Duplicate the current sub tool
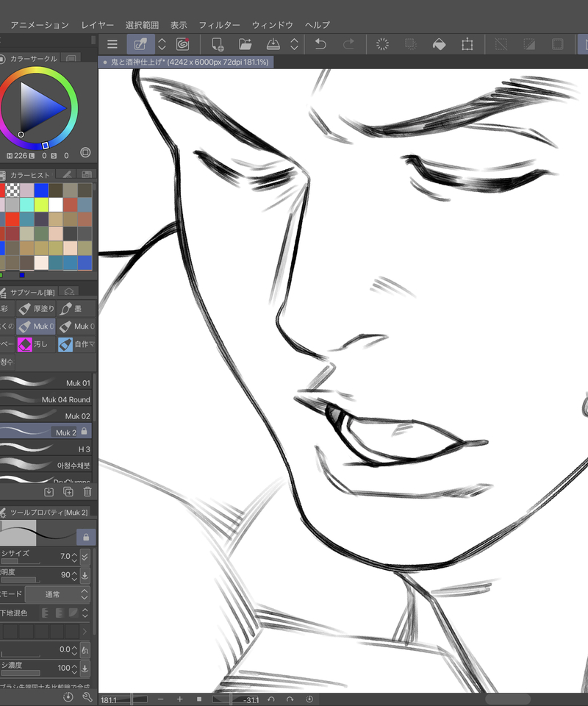 coord(68,492)
